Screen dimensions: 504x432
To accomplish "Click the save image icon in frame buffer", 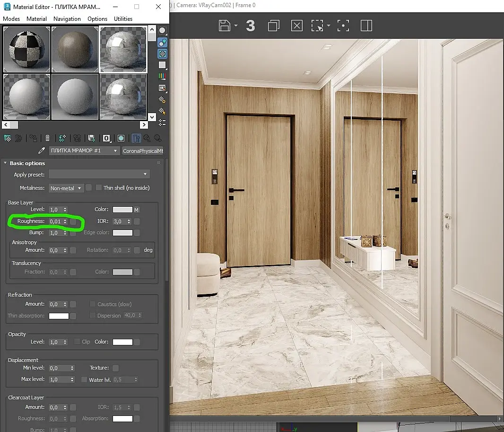I will point(225,26).
